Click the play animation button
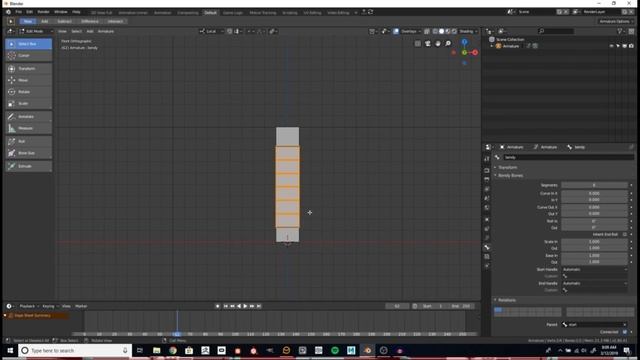This screenshot has width=640, height=360. click(245, 306)
